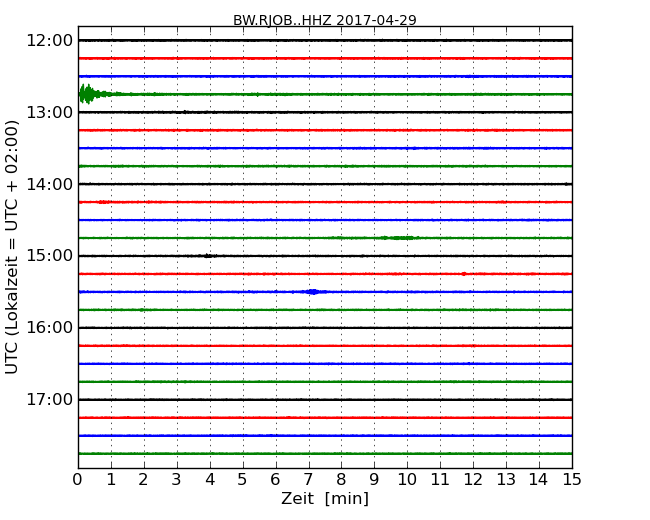The image size is (650, 520).
Task: Select the 12:00 time label on y-axis
Action: pyautogui.click(x=50, y=41)
